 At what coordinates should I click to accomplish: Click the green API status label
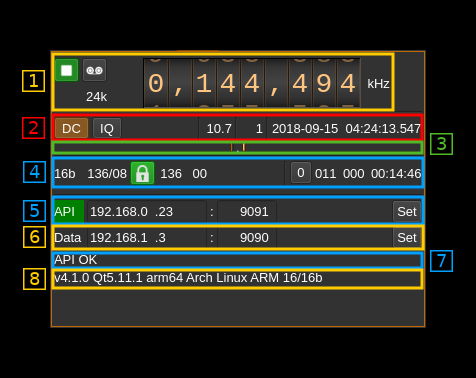[69, 211]
